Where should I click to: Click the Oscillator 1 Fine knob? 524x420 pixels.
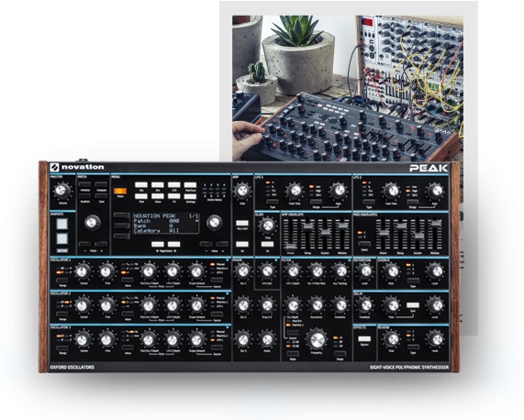click(106, 271)
